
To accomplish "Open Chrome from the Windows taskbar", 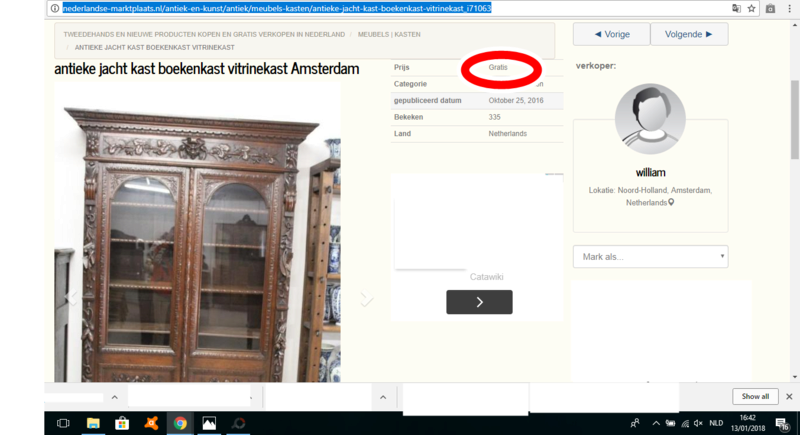I will point(180,423).
